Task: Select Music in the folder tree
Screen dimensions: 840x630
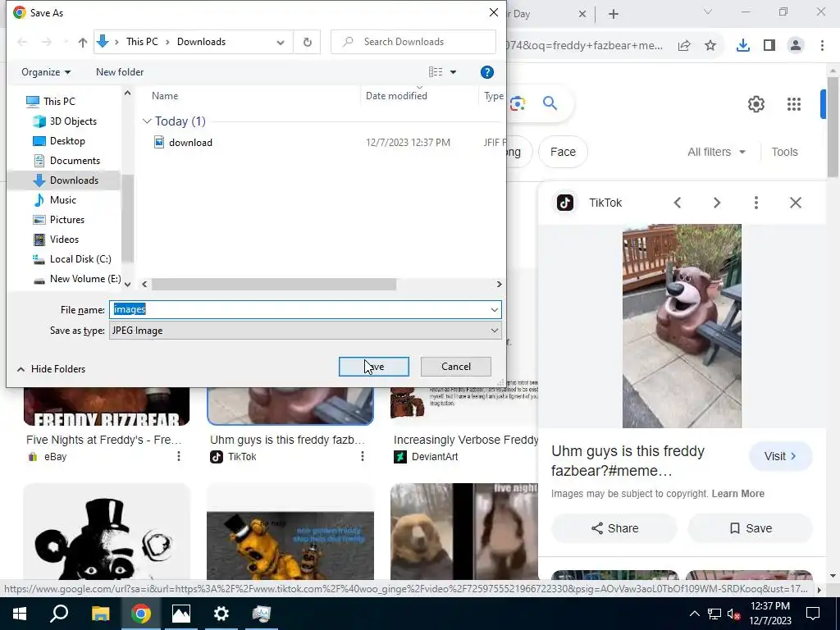Action: pos(62,200)
